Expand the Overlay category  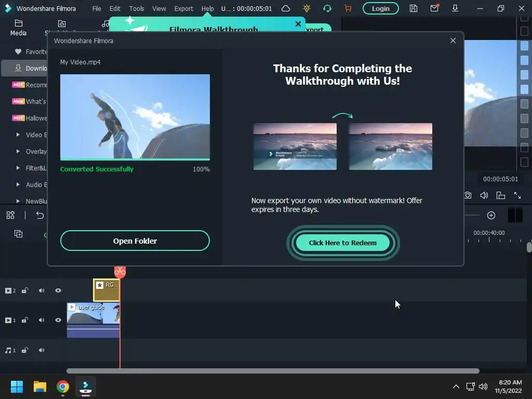18,151
